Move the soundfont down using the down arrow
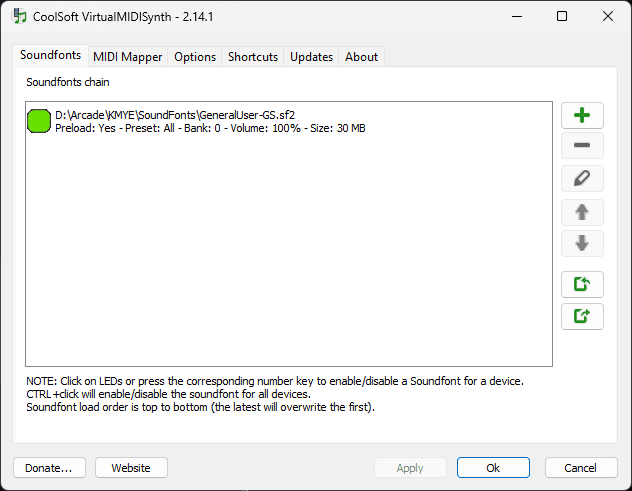This screenshot has width=632, height=491. (x=582, y=243)
